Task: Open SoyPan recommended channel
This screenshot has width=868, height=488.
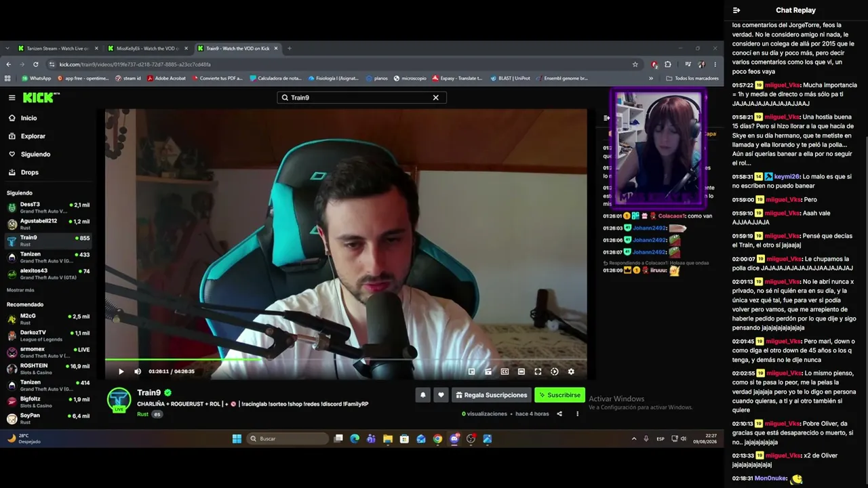Action: (x=47, y=418)
